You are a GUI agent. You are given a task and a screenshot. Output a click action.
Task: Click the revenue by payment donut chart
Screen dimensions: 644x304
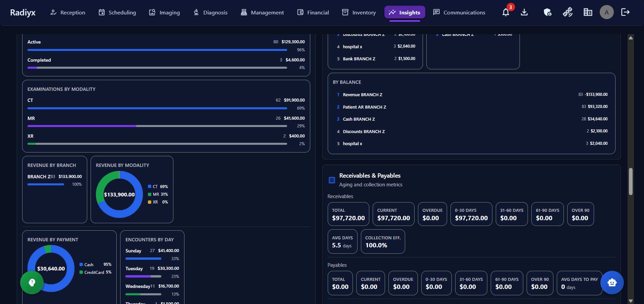pyautogui.click(x=51, y=268)
